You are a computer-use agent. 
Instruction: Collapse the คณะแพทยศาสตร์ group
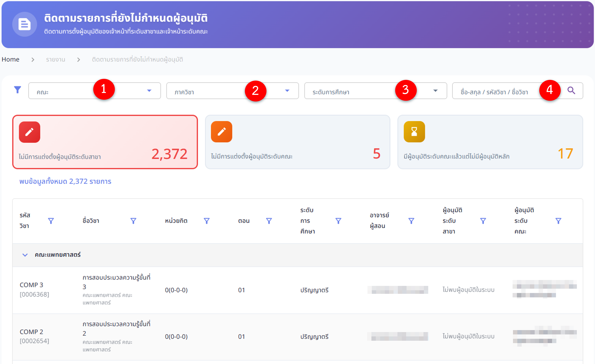coord(25,255)
